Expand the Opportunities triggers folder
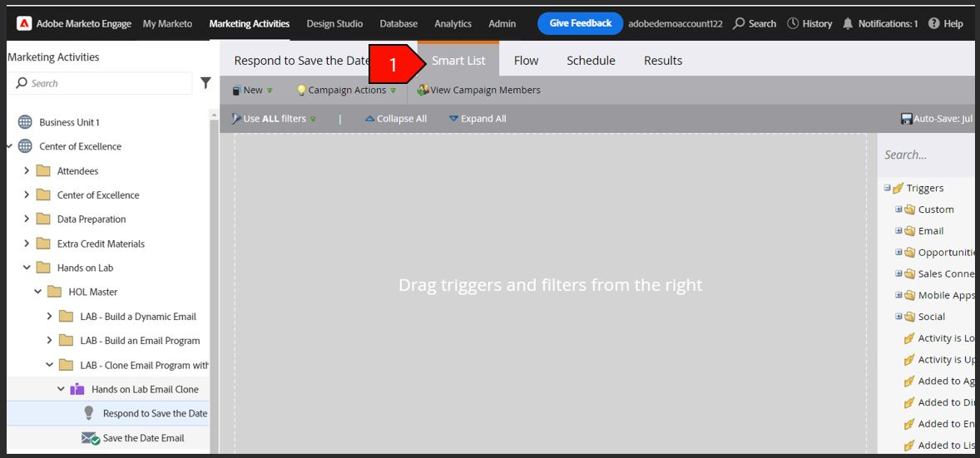Viewport: 980px width, 458px height. (898, 252)
